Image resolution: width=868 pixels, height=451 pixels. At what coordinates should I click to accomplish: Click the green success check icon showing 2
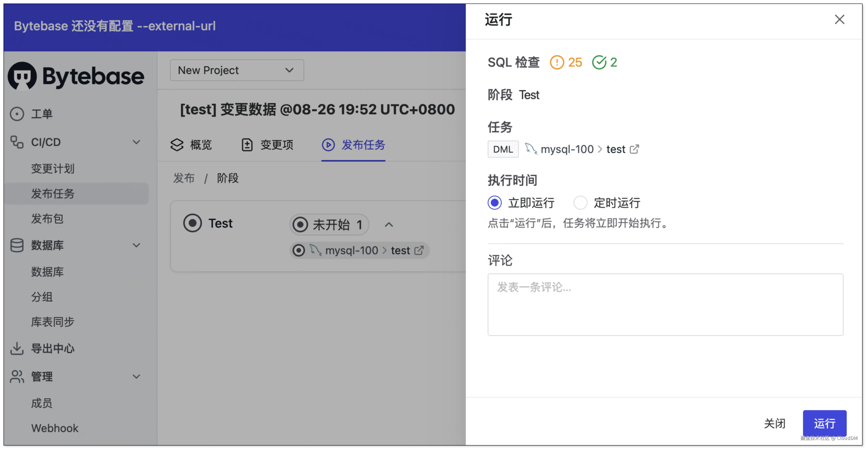coord(599,62)
